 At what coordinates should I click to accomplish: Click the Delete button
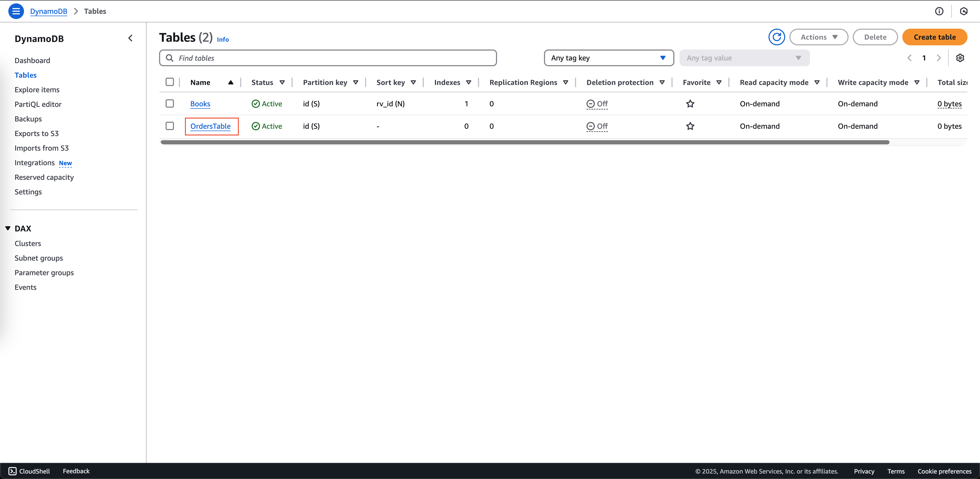click(x=875, y=37)
